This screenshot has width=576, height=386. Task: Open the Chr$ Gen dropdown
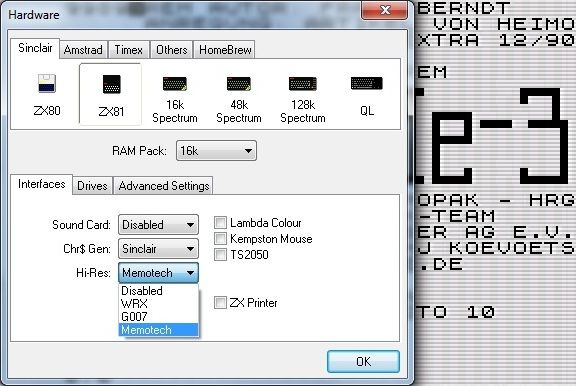coord(158,249)
